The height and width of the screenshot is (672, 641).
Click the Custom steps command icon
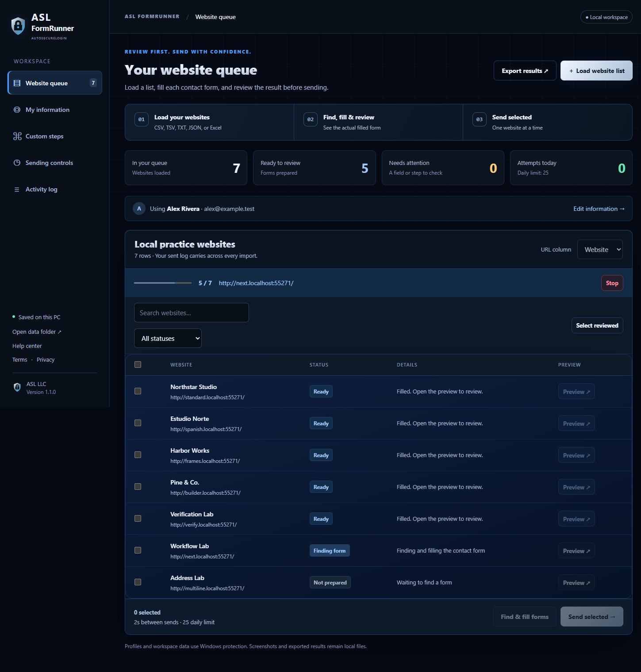tap(17, 136)
